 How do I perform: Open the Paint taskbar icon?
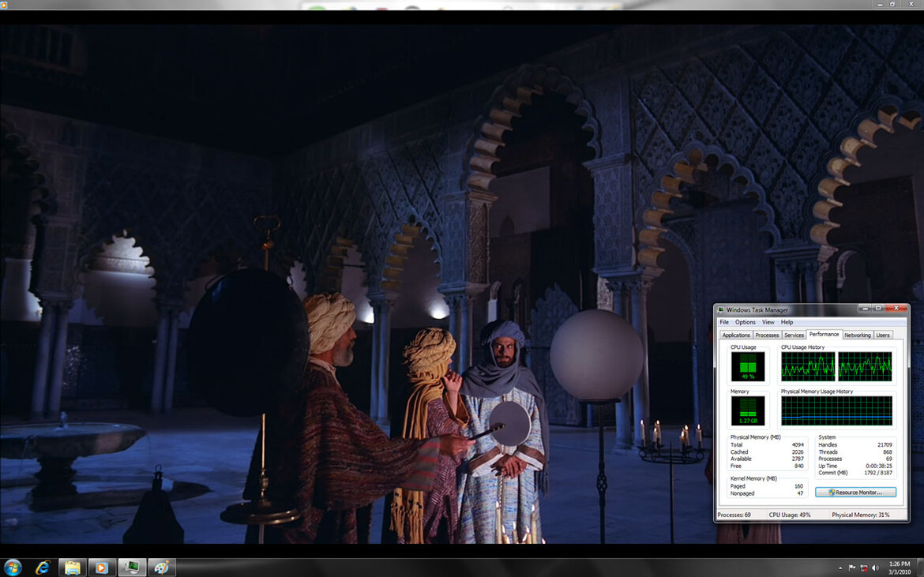161,568
